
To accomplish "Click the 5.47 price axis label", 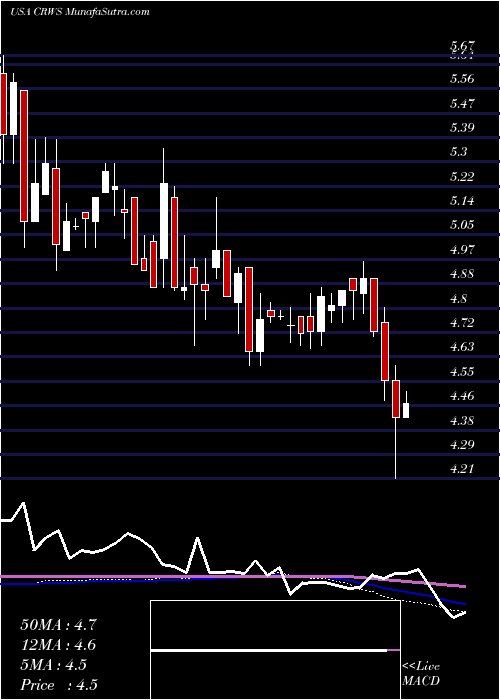I will (463, 104).
